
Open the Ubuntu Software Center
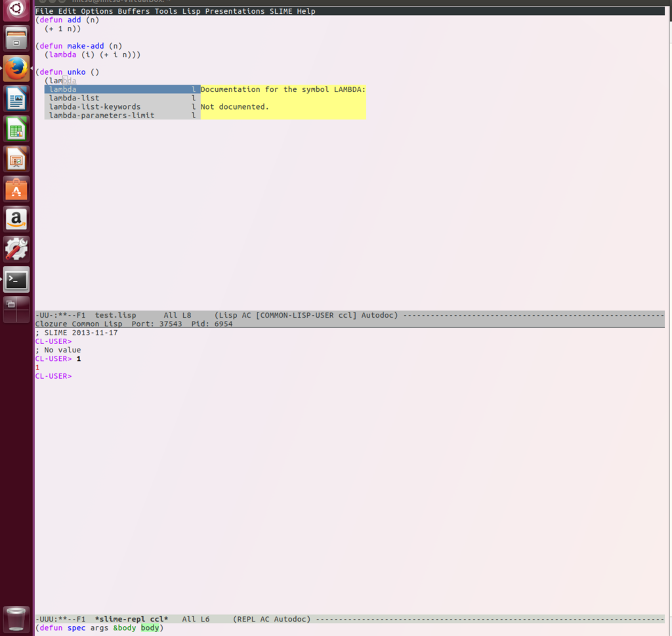click(x=16, y=189)
